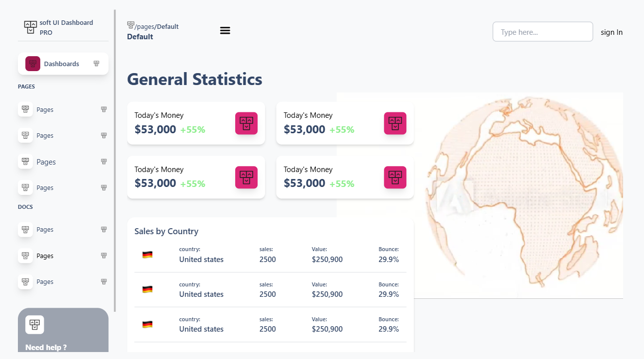Click the pink Dashboards icon in sidebar

33,64
